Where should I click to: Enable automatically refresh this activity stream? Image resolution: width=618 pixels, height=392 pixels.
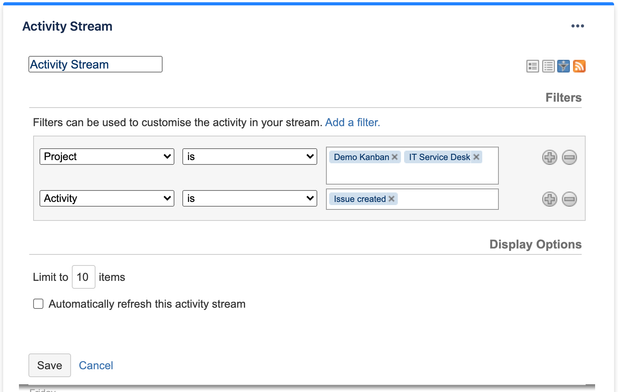pos(38,304)
